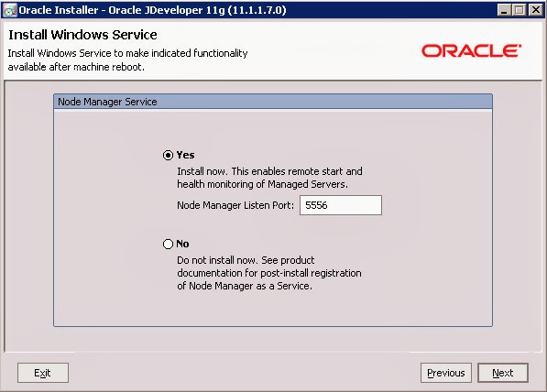Click the Node Manager Service panel header
The height and width of the screenshot is (392, 547).
pos(273,102)
